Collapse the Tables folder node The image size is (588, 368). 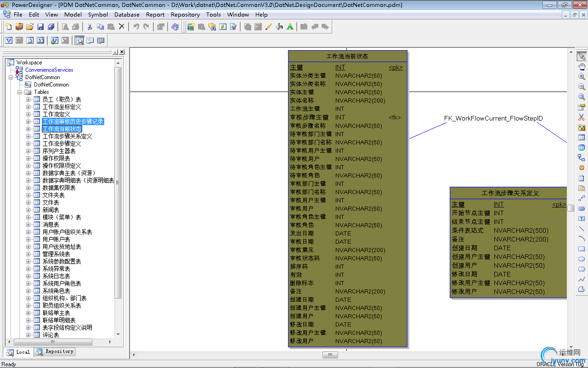pos(20,92)
